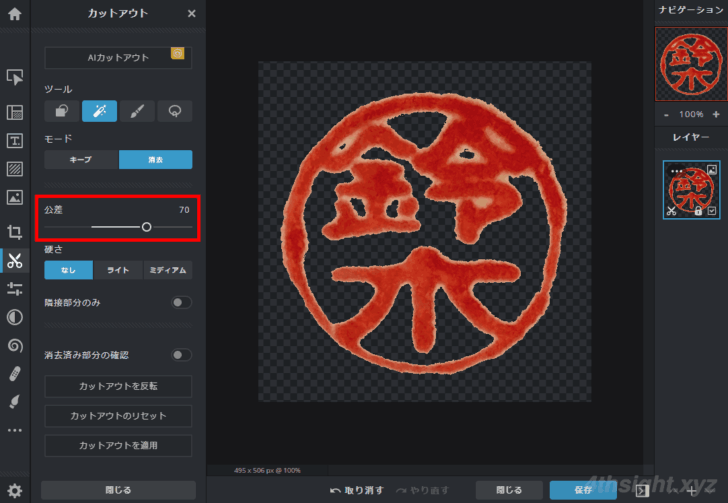Enable the 消去済み部分の確認 toggle
The height and width of the screenshot is (503, 728).
click(x=181, y=354)
